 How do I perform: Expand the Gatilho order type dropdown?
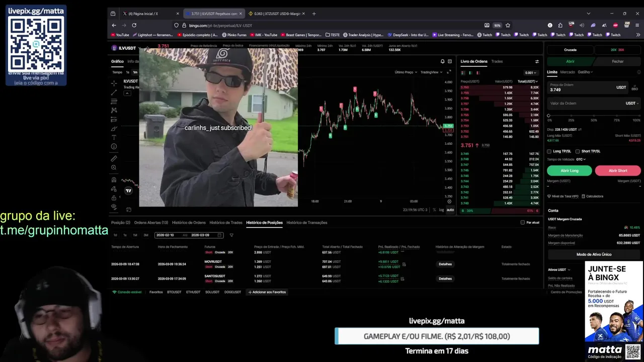click(585, 72)
